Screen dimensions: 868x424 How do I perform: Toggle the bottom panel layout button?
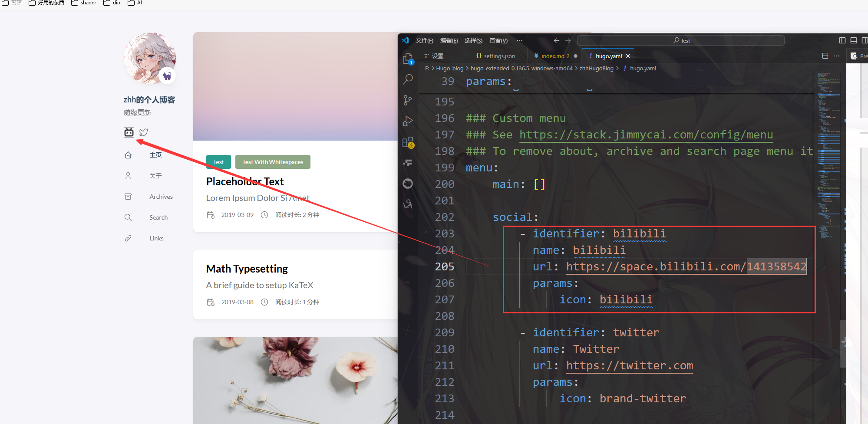853,40
